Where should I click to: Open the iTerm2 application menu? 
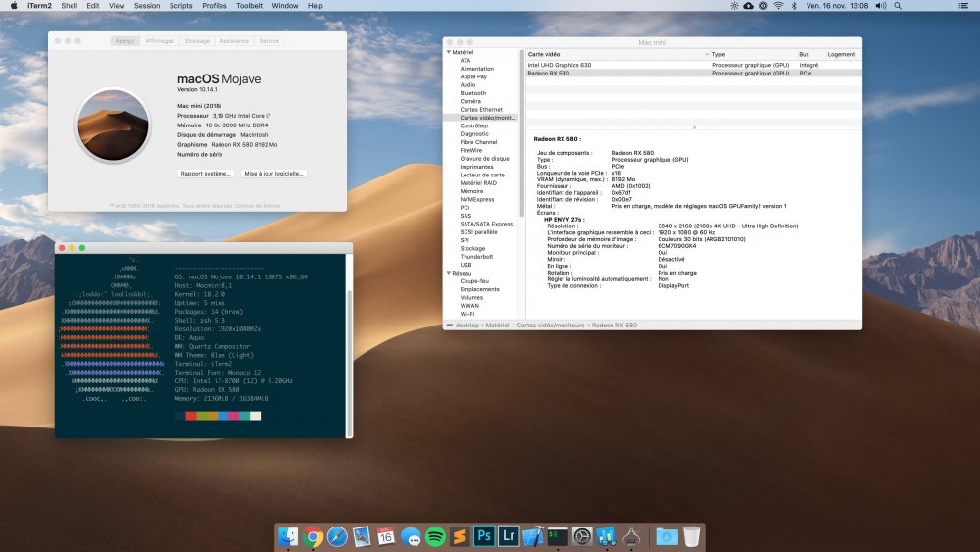[39, 6]
